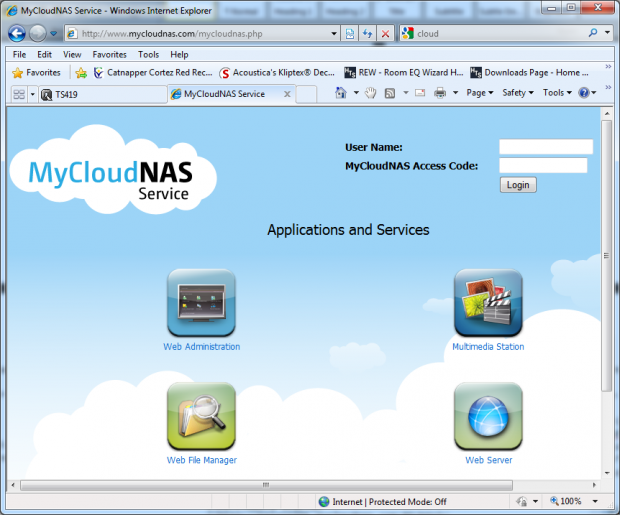Open the Multimedia Station link
620x515 pixels.
(x=488, y=347)
